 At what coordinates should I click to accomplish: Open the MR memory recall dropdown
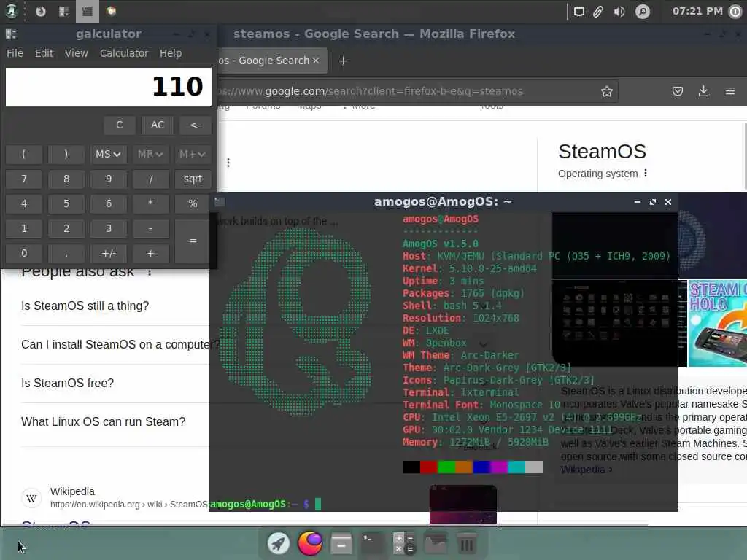150,155
